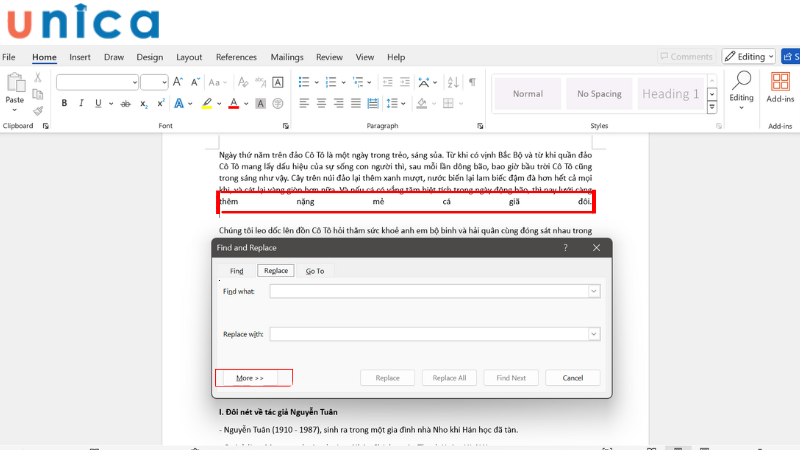
Task: Justify paragraph text
Action: point(356,104)
